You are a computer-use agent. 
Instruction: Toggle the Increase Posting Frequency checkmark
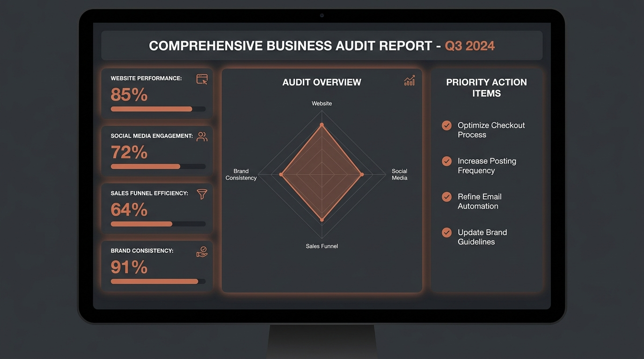(x=446, y=161)
